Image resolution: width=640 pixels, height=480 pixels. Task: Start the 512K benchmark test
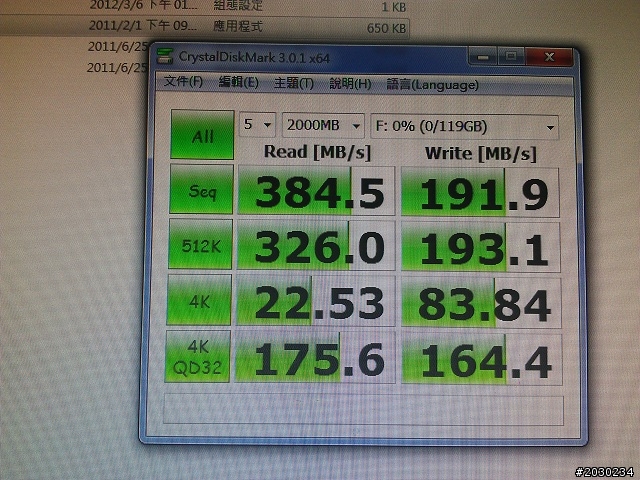coord(200,244)
